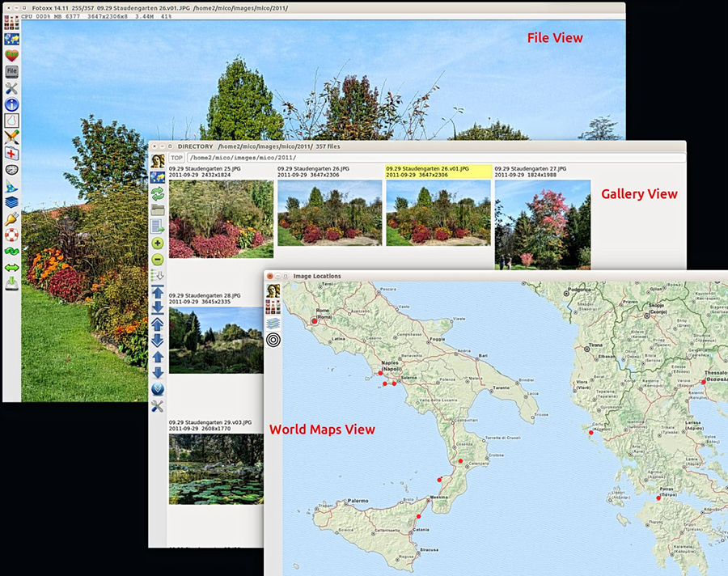This screenshot has width=728, height=576.
Task: Click green double-arrow previous/next icon
Action: pyautogui.click(x=11, y=268)
